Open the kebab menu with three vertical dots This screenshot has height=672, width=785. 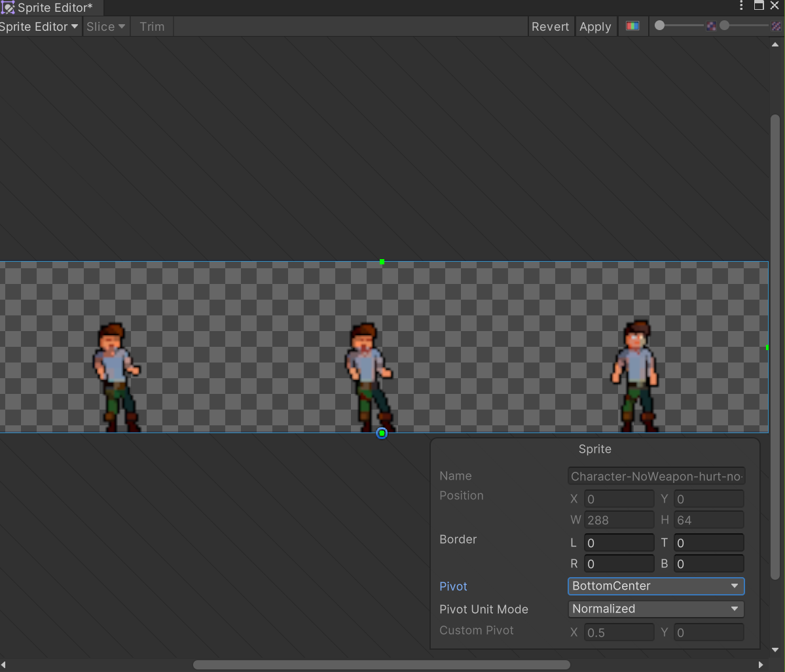(740, 5)
